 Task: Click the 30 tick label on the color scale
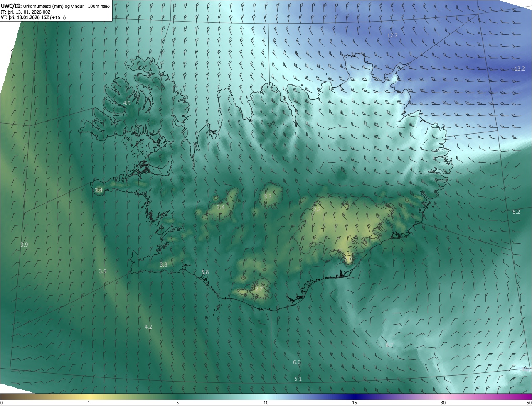coord(443,403)
